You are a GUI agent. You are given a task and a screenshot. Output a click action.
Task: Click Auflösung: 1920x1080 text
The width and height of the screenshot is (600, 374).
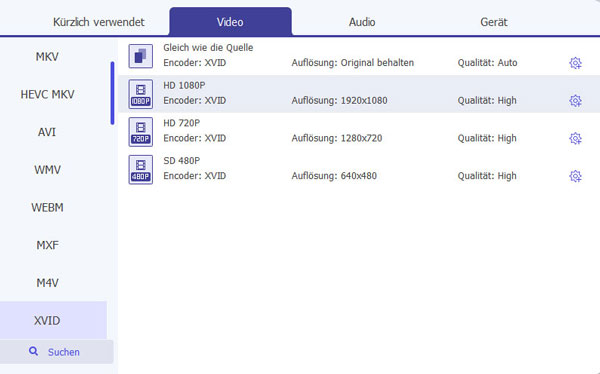click(339, 101)
